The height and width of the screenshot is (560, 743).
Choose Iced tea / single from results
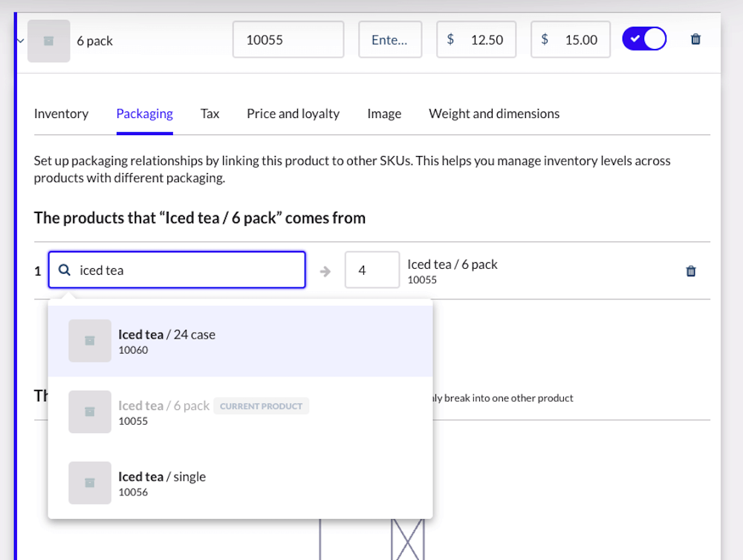(x=240, y=484)
